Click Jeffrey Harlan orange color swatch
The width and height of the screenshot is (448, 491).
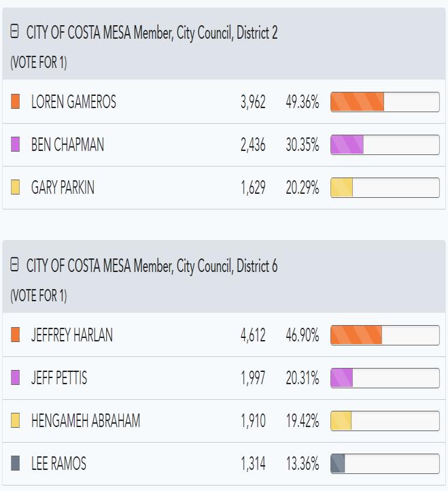tap(16, 335)
